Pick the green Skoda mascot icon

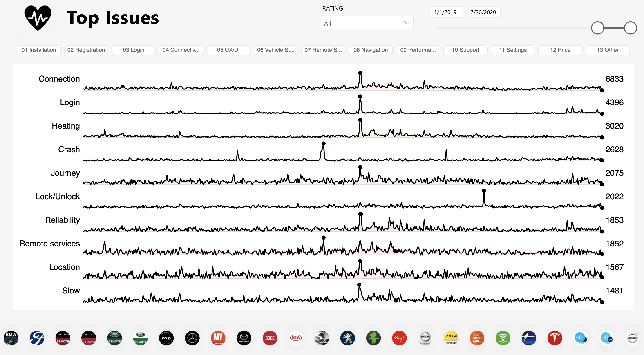click(373, 338)
